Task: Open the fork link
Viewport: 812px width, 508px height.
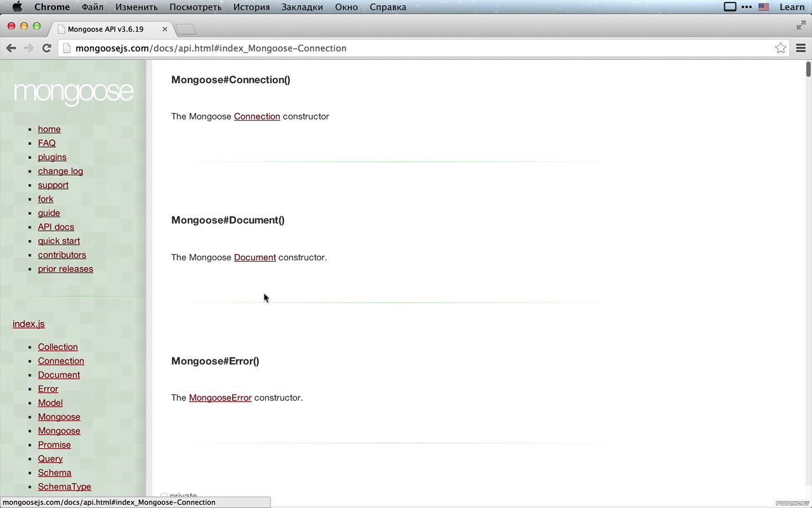Action: [46, 199]
